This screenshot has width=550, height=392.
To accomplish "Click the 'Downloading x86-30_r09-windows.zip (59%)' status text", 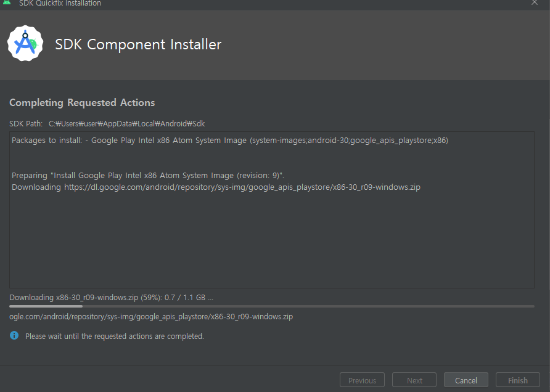I will [x=111, y=298].
